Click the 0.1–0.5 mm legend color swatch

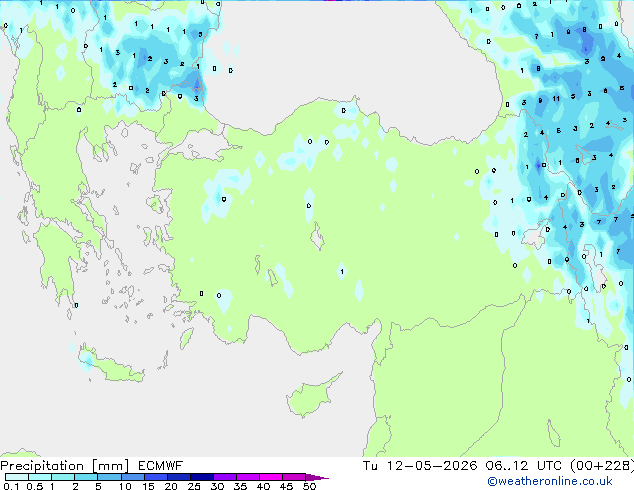(17, 477)
